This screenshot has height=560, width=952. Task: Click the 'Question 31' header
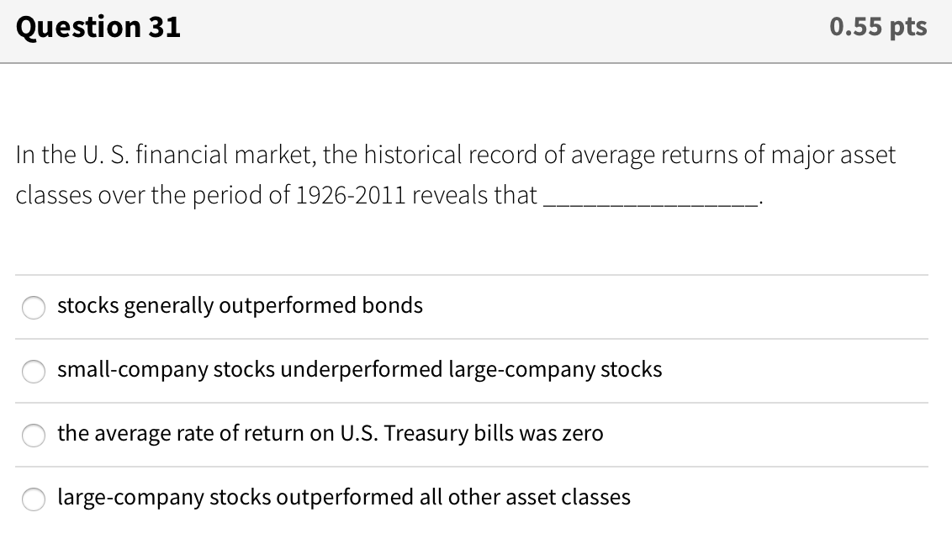(98, 27)
